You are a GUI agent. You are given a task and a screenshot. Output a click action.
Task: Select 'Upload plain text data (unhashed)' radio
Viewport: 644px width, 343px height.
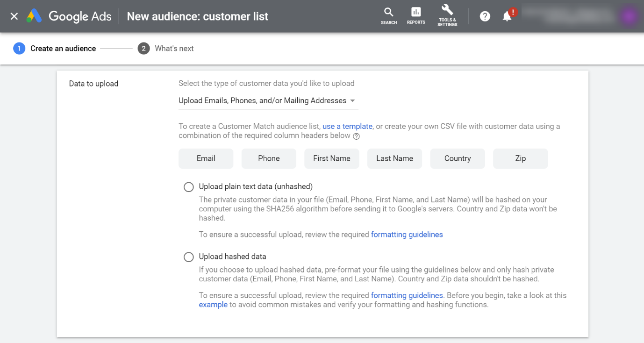[x=188, y=187]
